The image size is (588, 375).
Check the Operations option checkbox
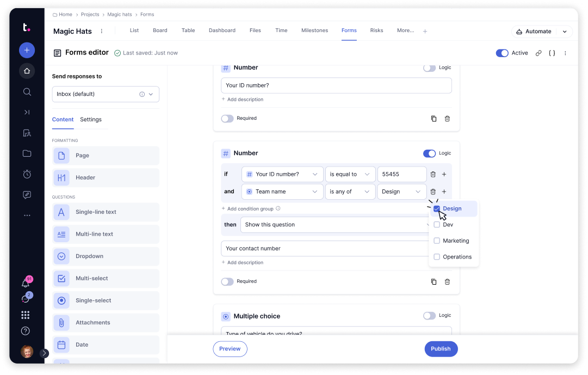[437, 257]
